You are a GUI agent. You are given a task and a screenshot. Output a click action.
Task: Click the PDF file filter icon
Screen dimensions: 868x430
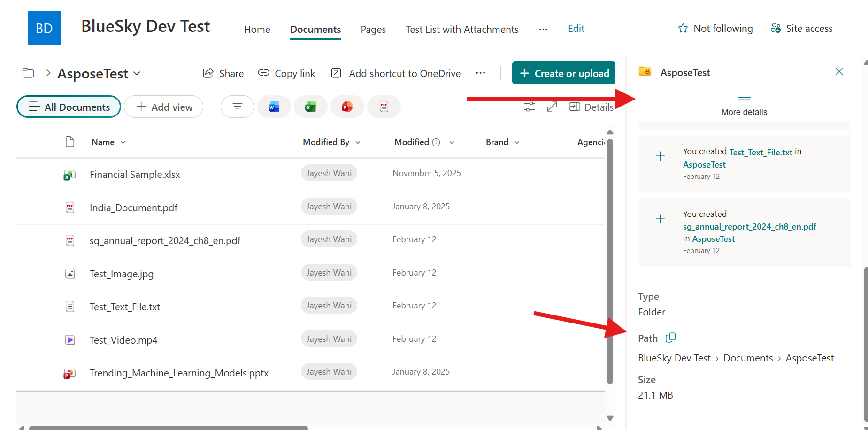384,107
